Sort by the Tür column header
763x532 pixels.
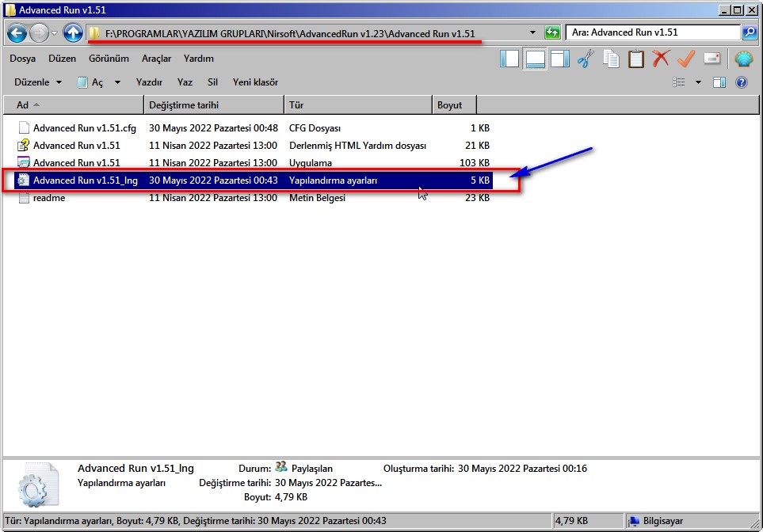tap(359, 105)
